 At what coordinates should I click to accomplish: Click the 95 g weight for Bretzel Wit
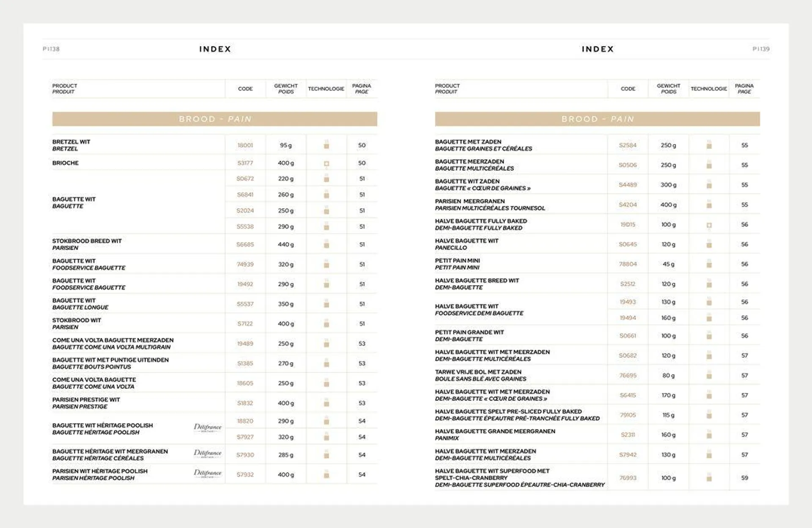pos(286,145)
